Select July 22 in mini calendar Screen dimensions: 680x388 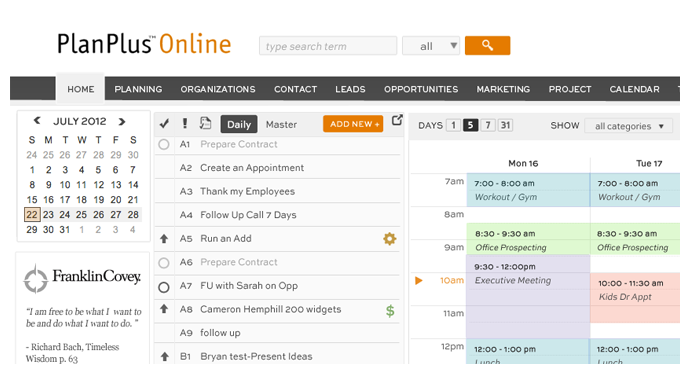(x=32, y=215)
